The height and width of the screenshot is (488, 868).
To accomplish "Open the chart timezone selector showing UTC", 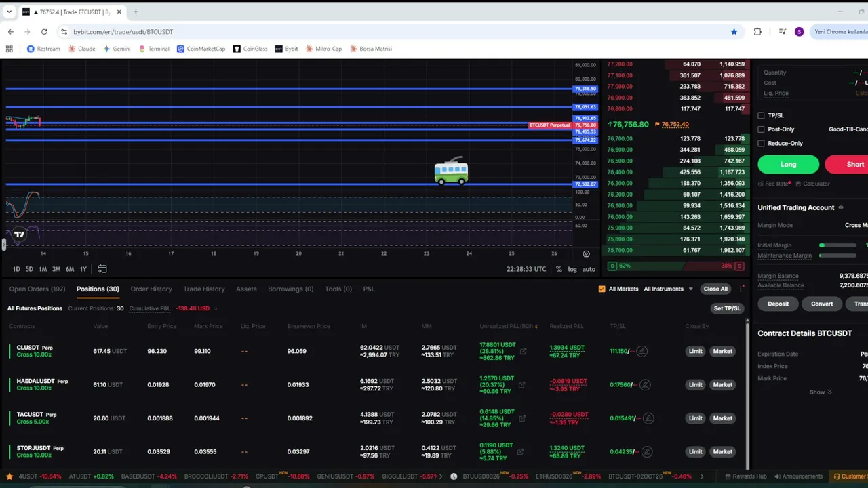I will click(x=526, y=269).
